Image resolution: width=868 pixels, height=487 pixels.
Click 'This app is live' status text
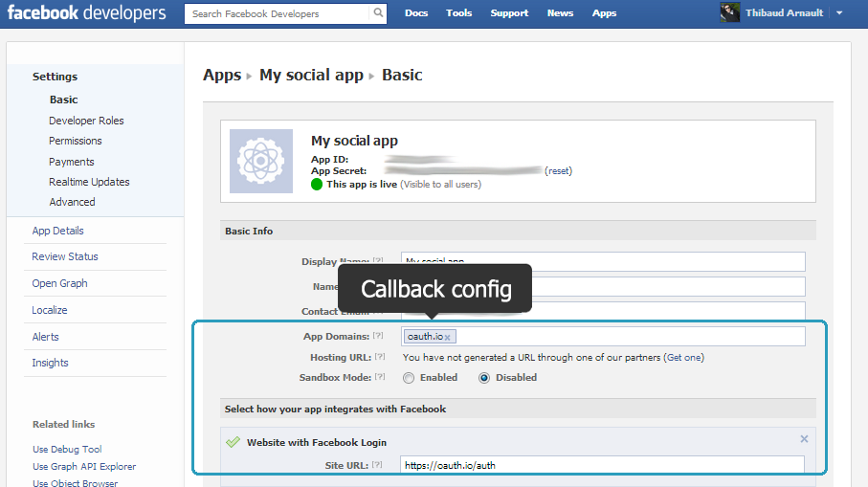click(362, 185)
